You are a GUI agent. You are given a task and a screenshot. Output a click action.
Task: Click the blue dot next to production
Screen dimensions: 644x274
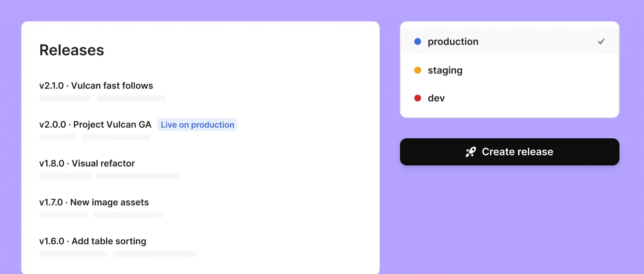417,42
